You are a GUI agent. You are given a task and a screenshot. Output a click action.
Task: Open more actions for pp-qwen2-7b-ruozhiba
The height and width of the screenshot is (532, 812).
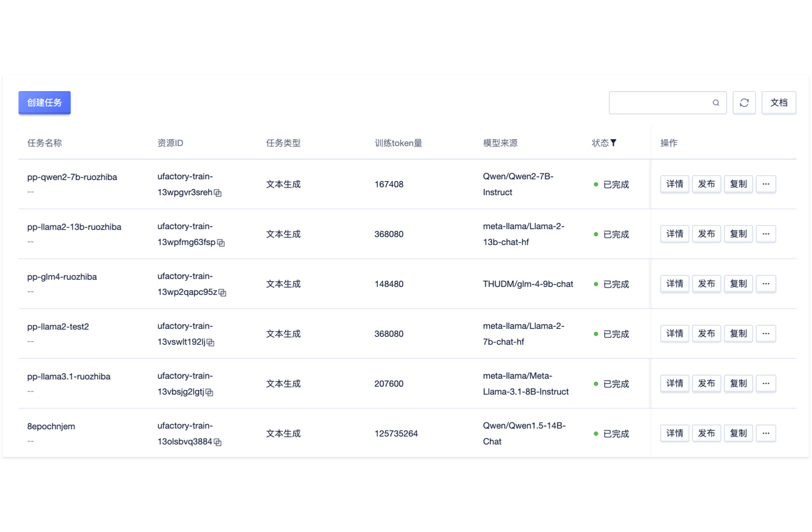tap(766, 184)
